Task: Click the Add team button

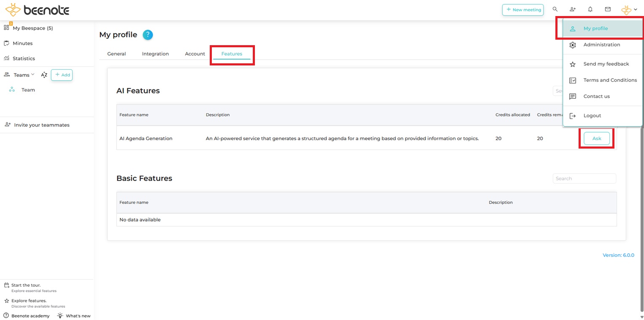Action: coord(62,75)
